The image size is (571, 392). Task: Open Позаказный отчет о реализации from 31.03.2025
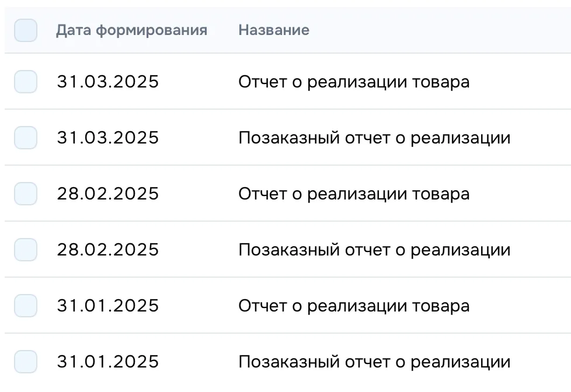click(x=374, y=138)
